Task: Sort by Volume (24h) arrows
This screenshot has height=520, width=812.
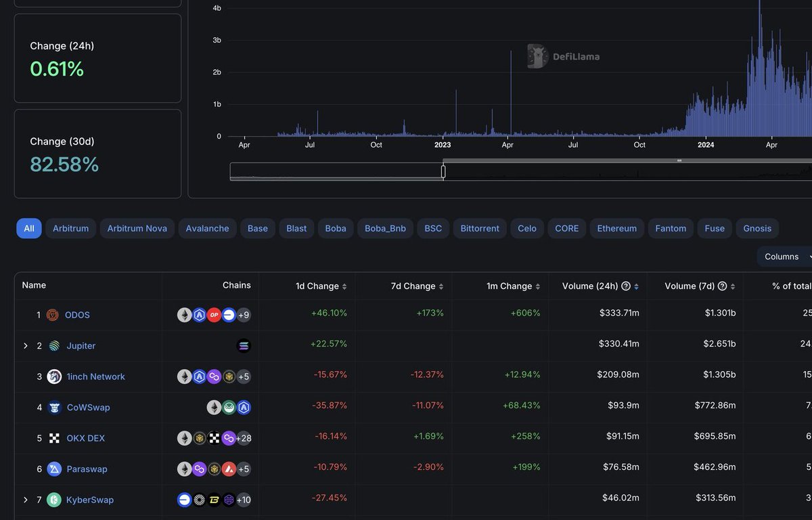Action: click(x=636, y=286)
